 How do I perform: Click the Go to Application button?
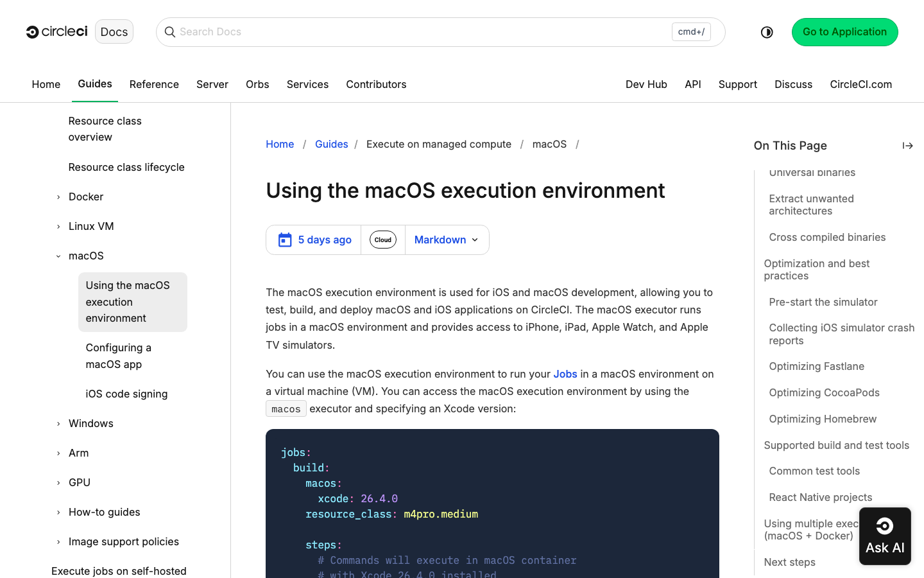pyautogui.click(x=844, y=32)
